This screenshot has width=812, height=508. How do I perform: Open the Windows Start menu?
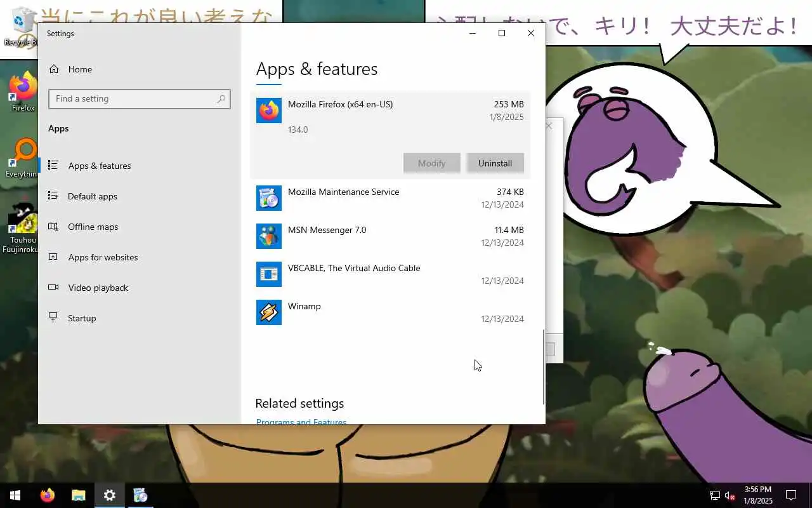15,495
